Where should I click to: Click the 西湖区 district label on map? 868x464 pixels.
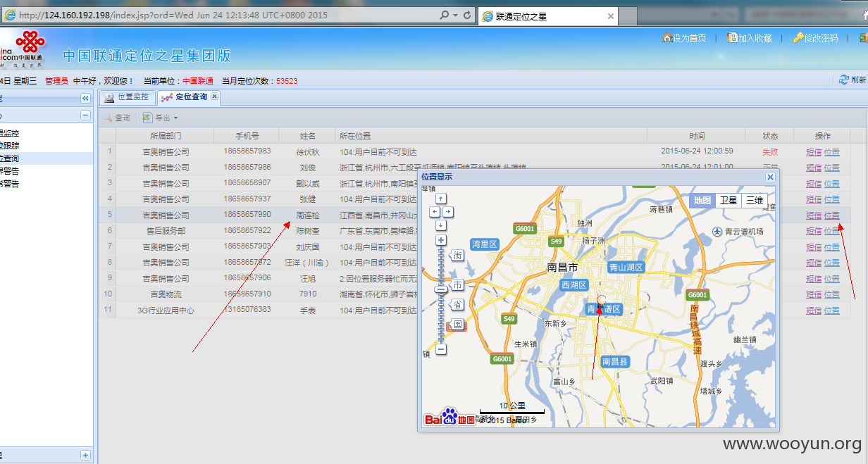coord(574,285)
